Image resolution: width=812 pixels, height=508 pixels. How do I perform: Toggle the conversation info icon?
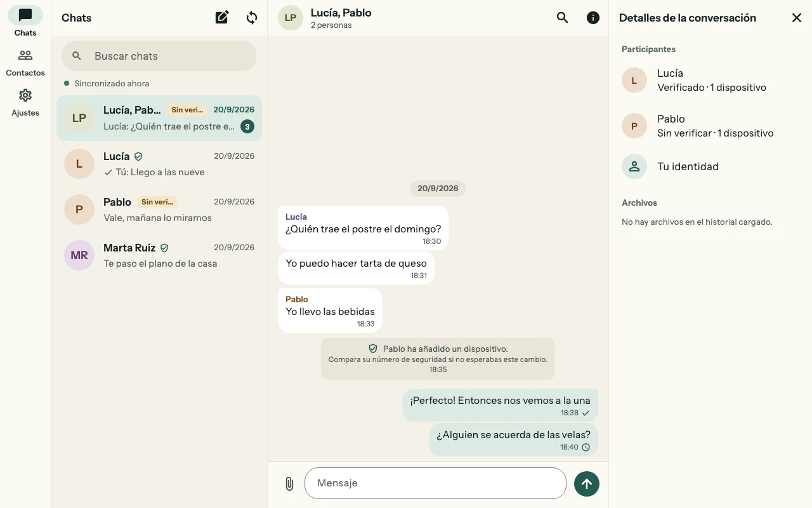coord(593,18)
